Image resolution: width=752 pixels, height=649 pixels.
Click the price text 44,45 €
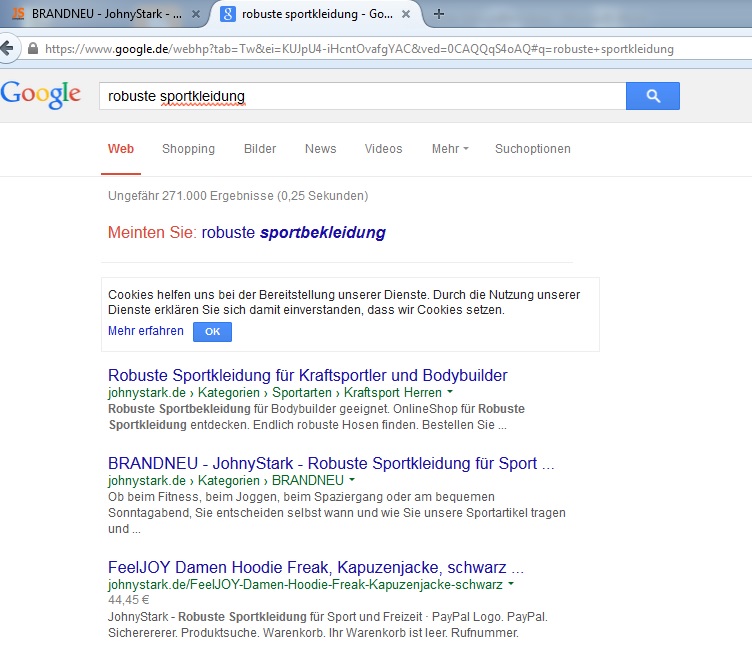[x=129, y=600]
